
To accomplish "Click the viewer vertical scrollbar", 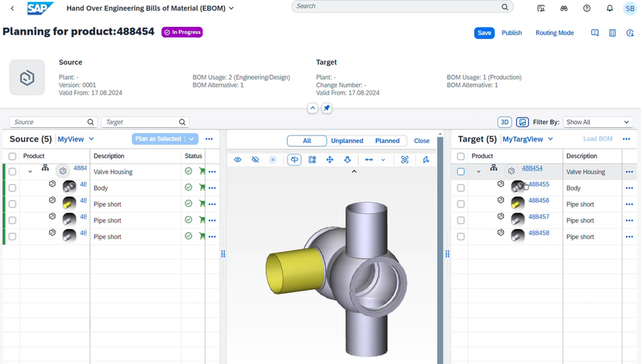I will coord(440,249).
